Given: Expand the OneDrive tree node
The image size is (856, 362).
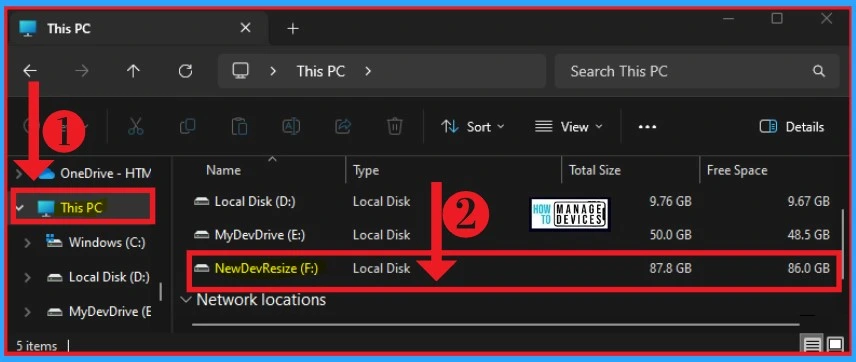Looking at the screenshot, I should tap(20, 174).
